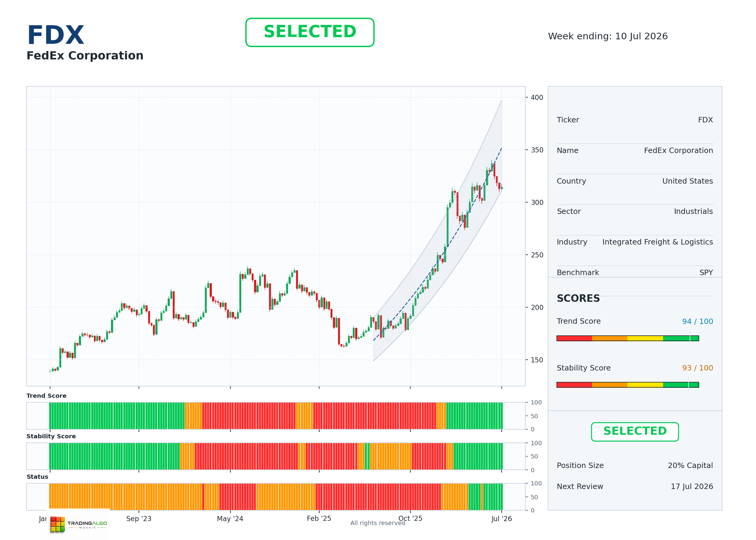Click the SELECTED badge at the top

point(310,32)
